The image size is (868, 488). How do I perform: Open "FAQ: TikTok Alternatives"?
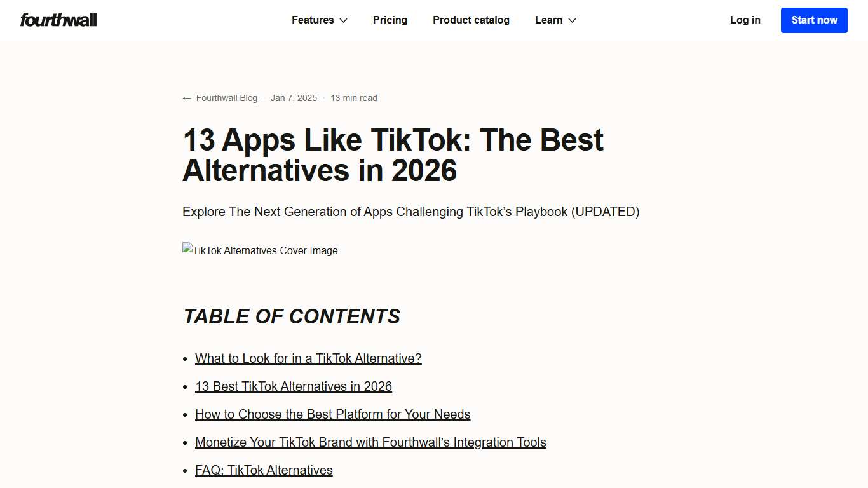[x=264, y=470]
